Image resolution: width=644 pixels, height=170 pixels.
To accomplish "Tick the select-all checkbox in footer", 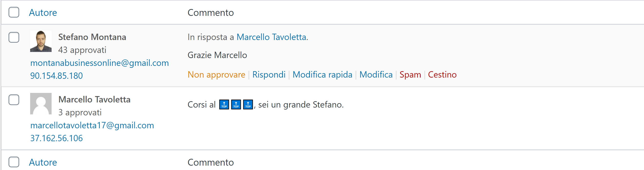I will 14,162.
